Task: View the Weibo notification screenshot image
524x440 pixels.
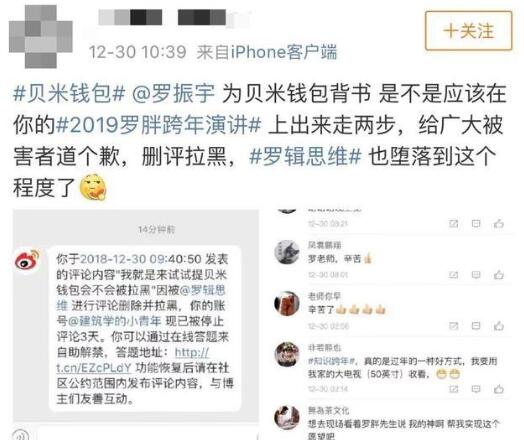Action: click(136, 316)
